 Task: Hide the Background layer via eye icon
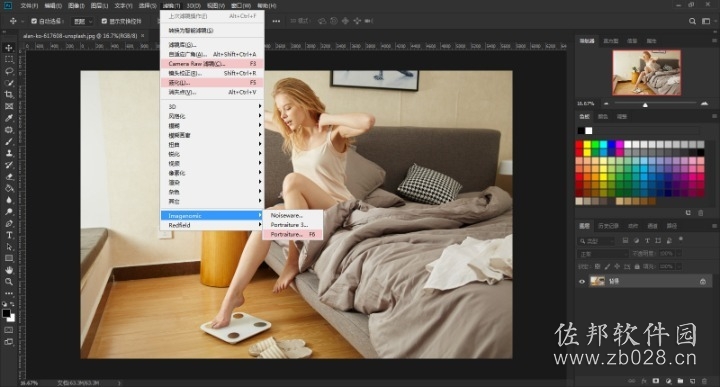(x=582, y=281)
